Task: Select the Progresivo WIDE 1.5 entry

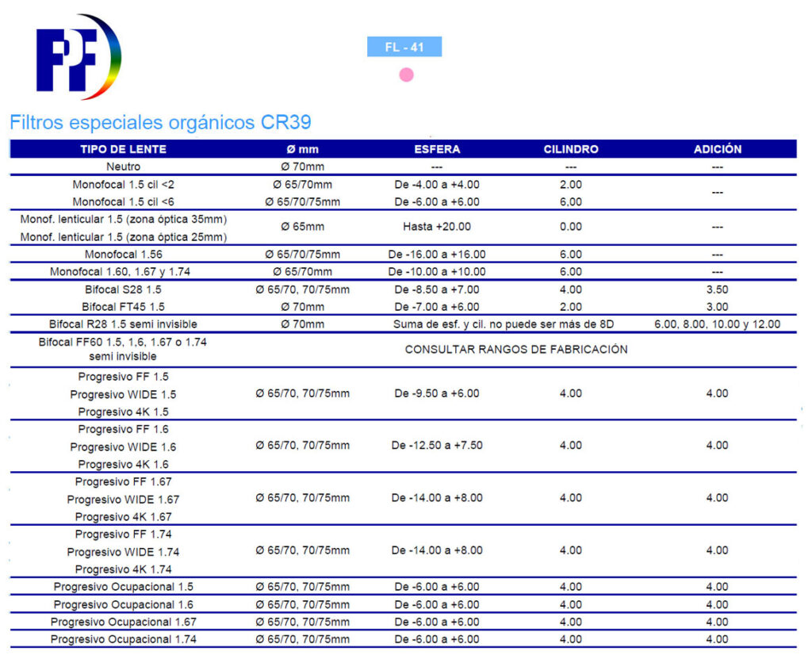Action: click(x=123, y=394)
